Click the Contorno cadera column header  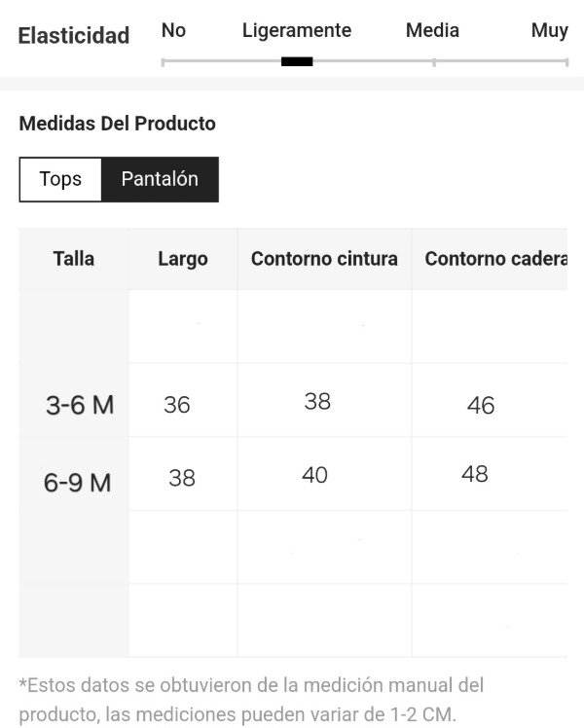(495, 259)
